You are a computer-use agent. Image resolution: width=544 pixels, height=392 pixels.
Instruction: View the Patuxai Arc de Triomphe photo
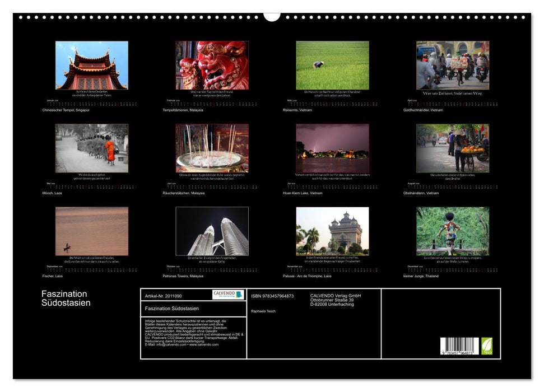332,231
